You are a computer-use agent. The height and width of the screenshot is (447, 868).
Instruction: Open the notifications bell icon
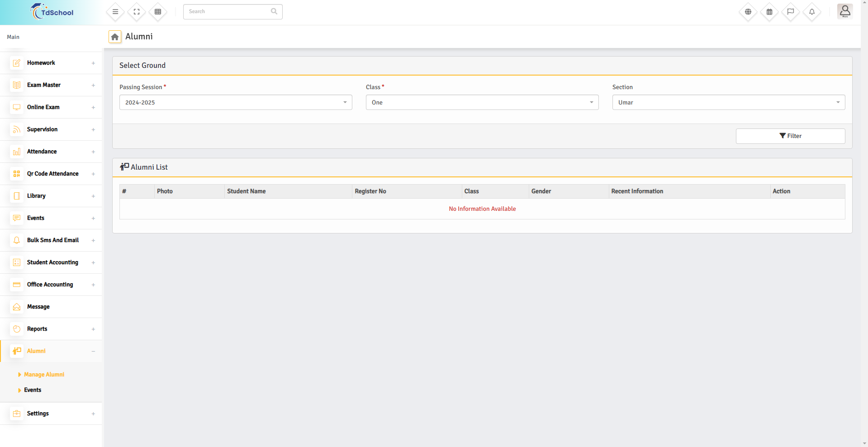pyautogui.click(x=812, y=12)
